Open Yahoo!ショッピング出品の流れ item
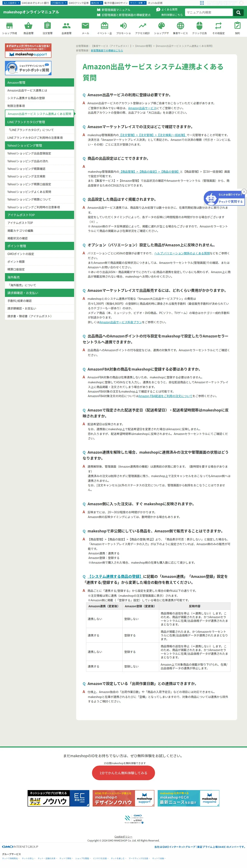The width and height of the screenshot is (247, 868). coord(40,161)
